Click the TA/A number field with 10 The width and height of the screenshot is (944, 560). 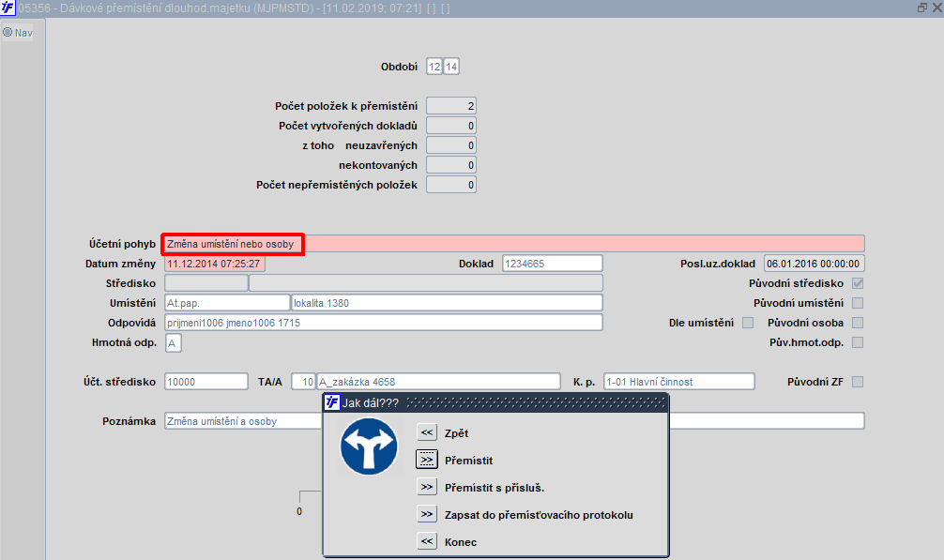303,382
